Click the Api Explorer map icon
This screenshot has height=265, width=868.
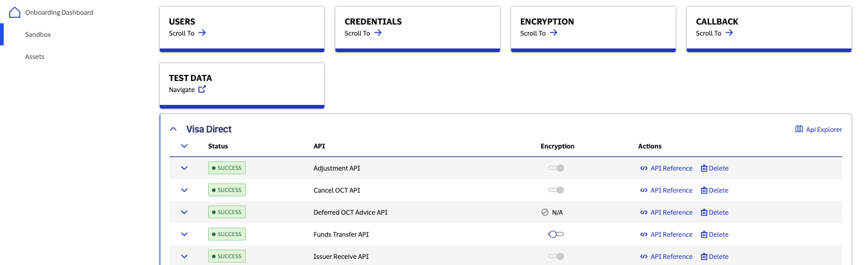799,129
